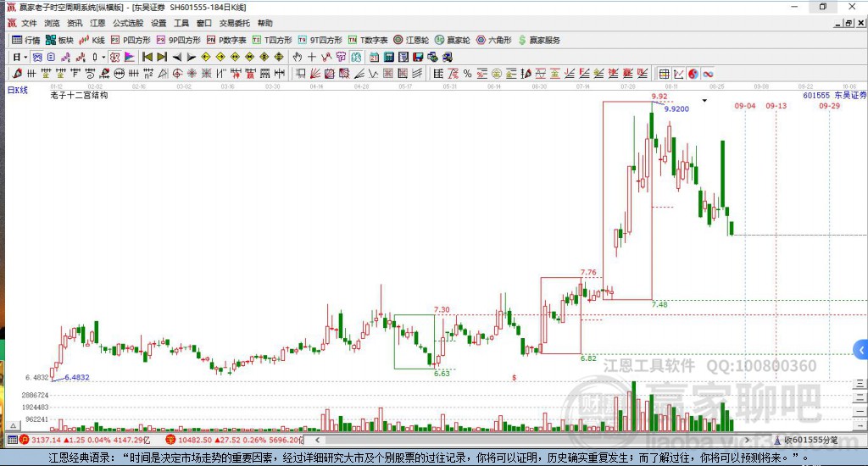
Task: Click the 09-04 date marker
Action: [x=744, y=106]
